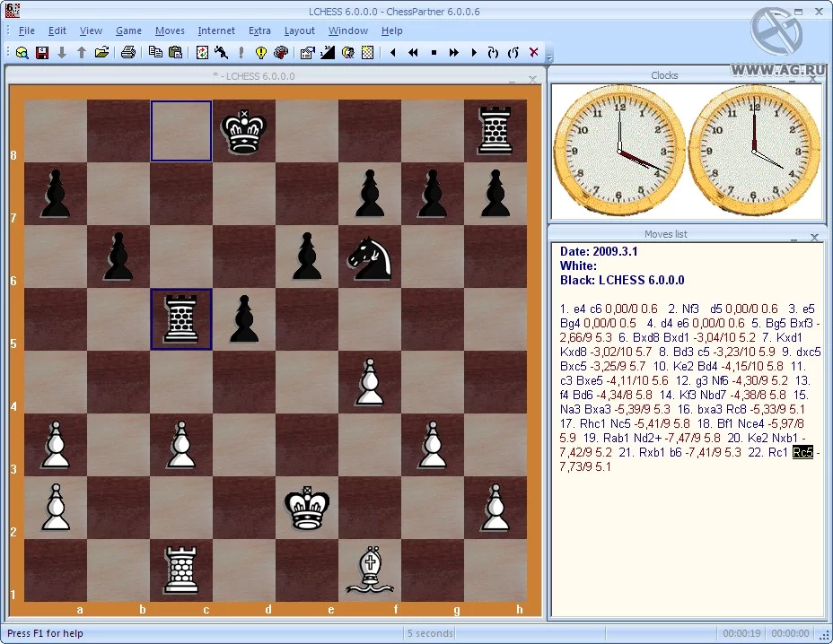833x644 pixels.
Task: Click the checkered board setup icon
Action: coord(367,53)
